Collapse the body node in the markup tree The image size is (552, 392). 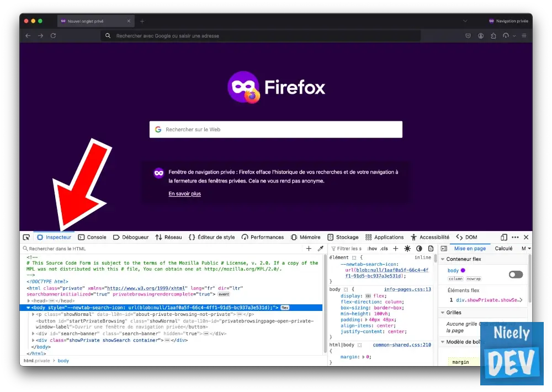pyautogui.click(x=29, y=308)
